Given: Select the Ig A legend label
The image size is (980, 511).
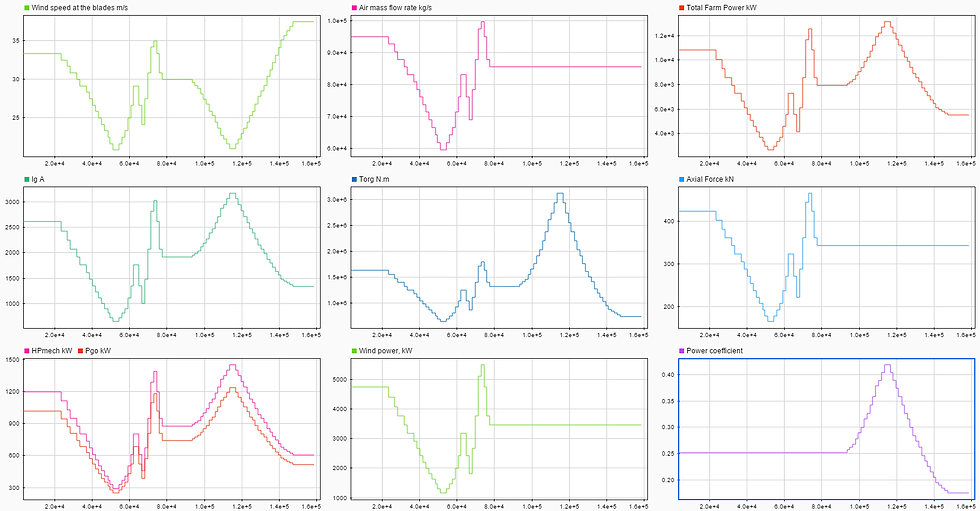Looking at the screenshot, I should (38, 179).
